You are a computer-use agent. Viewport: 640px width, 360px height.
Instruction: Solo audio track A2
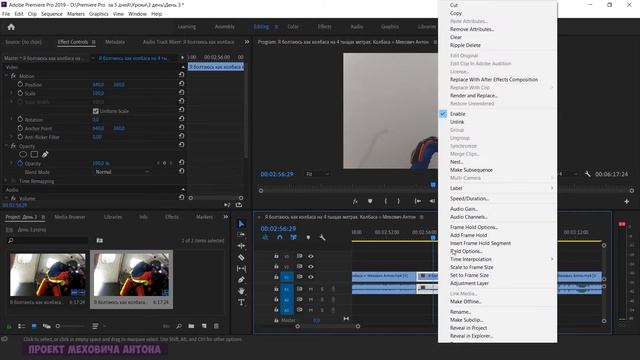pos(322,299)
